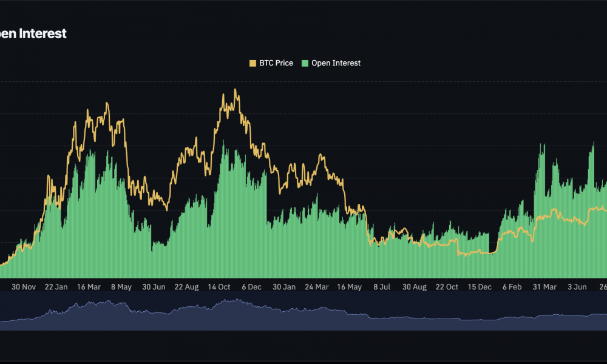The image size is (607, 364).
Task: Click the '8 May' axis date label
Action: coord(121,287)
